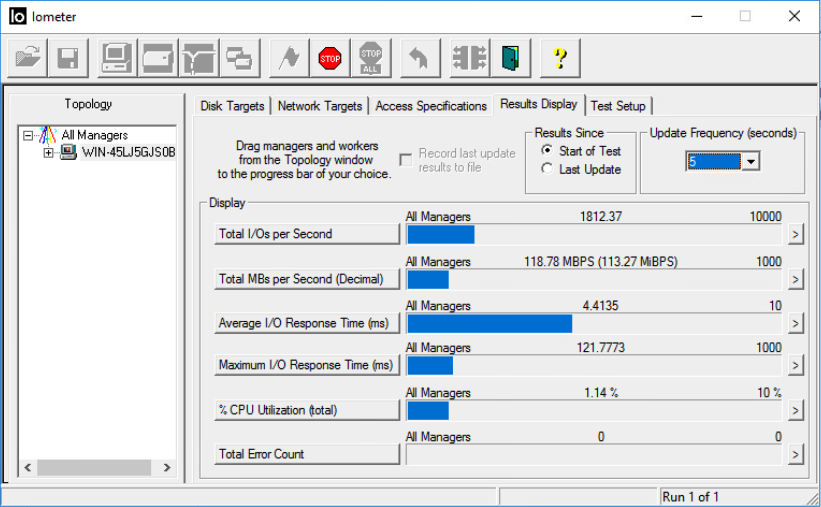821x507 pixels.
Task: Open test configuration file icon
Action: point(27,58)
